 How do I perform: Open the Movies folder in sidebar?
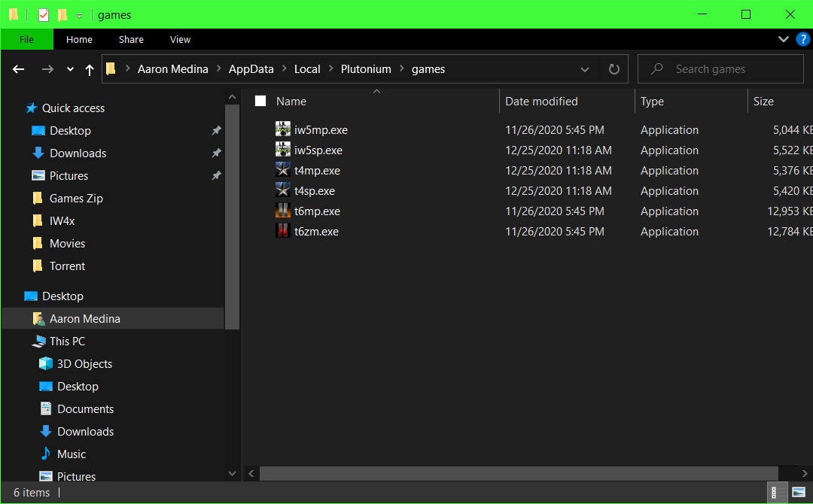(67, 244)
